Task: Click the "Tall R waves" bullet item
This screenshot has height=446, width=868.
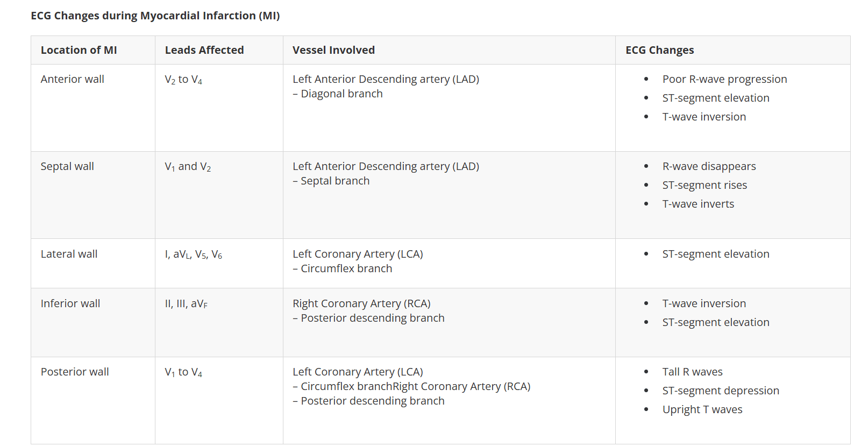Action: click(x=692, y=372)
